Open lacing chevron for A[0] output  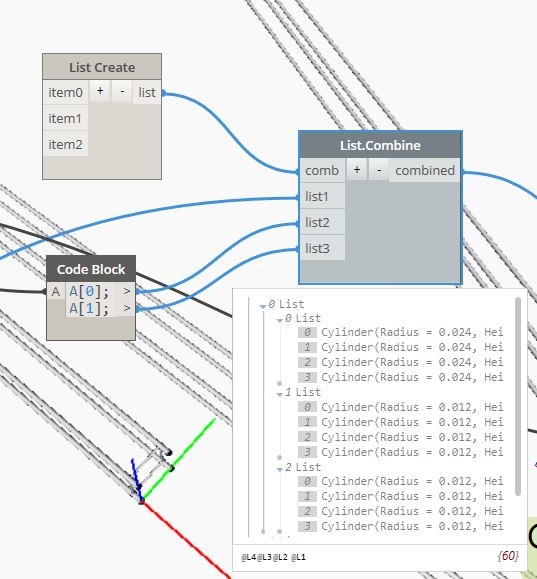[127, 291]
